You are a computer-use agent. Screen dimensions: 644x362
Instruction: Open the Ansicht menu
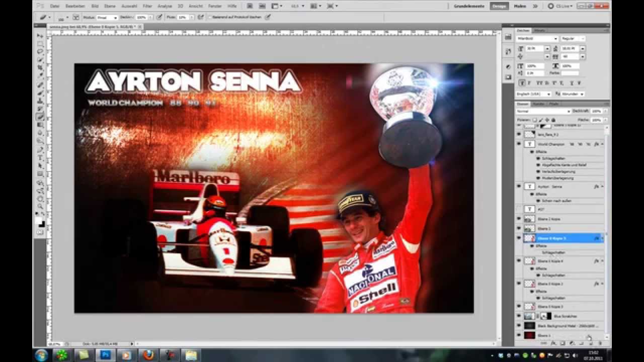196,6
